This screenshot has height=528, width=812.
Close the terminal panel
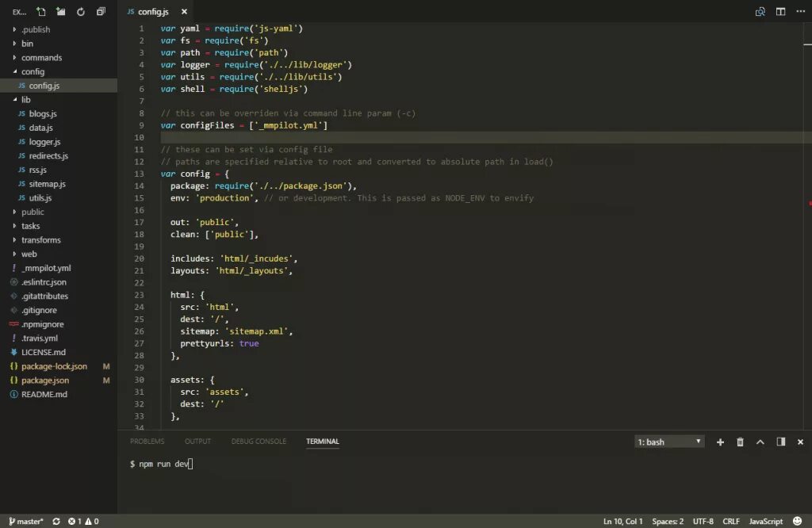click(x=801, y=442)
